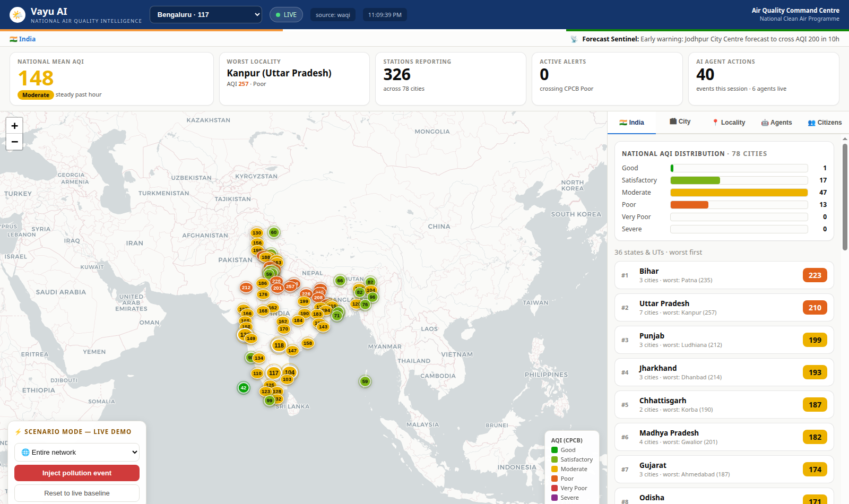
Task: Select the map marker showing AQI 212
Action: coord(246,288)
